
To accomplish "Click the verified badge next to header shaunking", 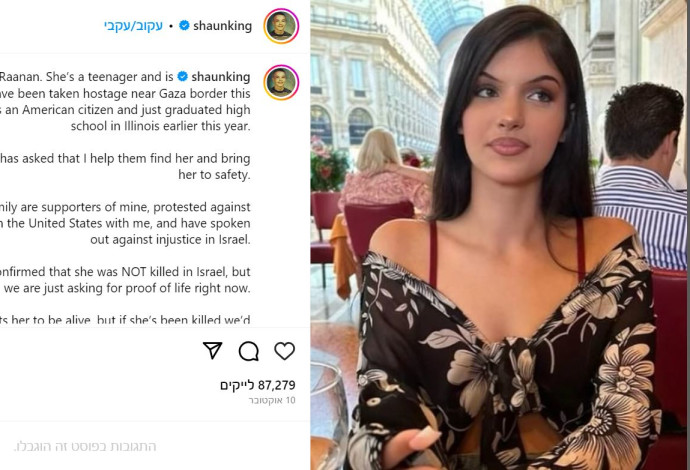I will [184, 26].
